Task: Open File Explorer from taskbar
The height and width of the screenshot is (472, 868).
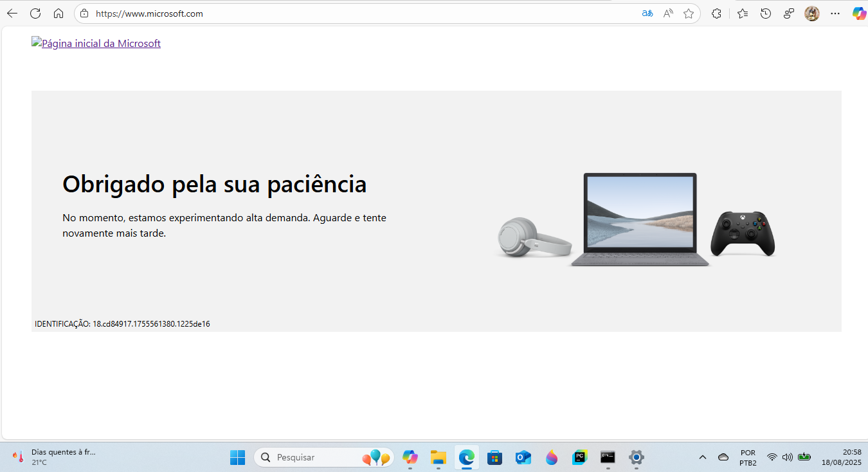Action: [x=439, y=457]
